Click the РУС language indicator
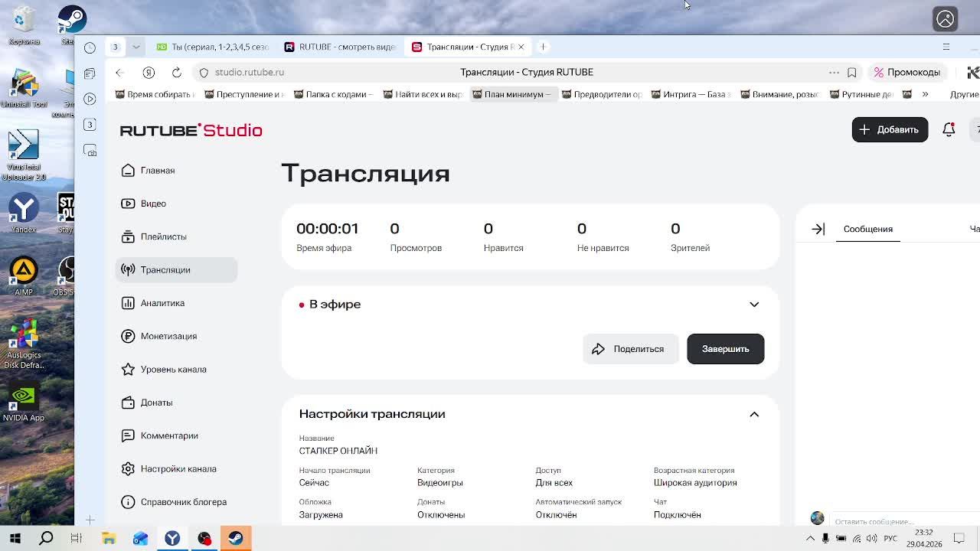 (x=890, y=539)
